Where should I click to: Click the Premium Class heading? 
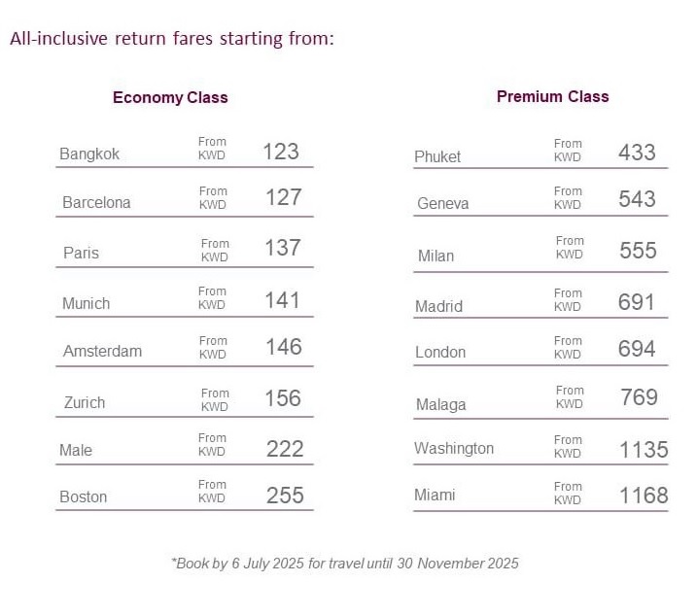click(552, 96)
